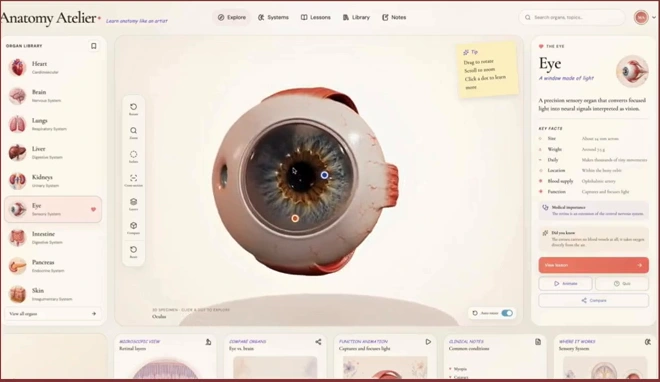Open the Notes tab
This screenshot has height=382, width=660.
coord(394,17)
